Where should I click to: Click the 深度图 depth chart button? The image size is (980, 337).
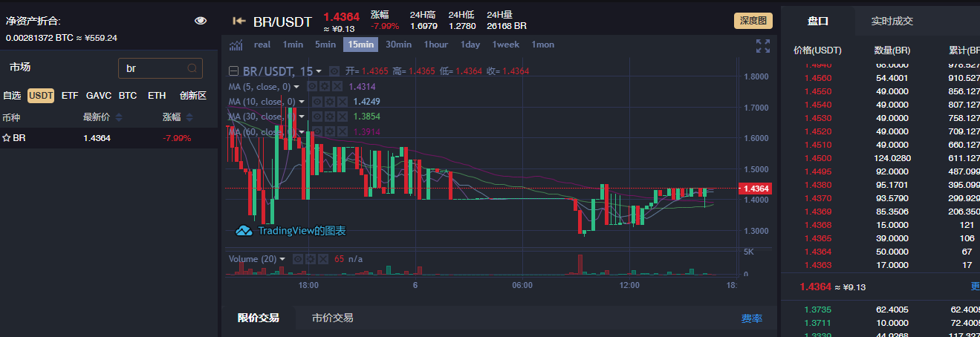click(x=753, y=21)
